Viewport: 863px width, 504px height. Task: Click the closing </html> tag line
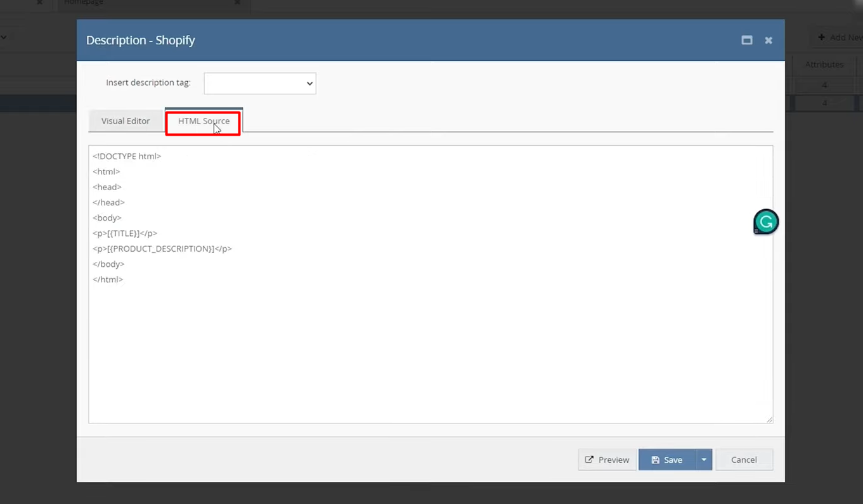click(x=108, y=279)
